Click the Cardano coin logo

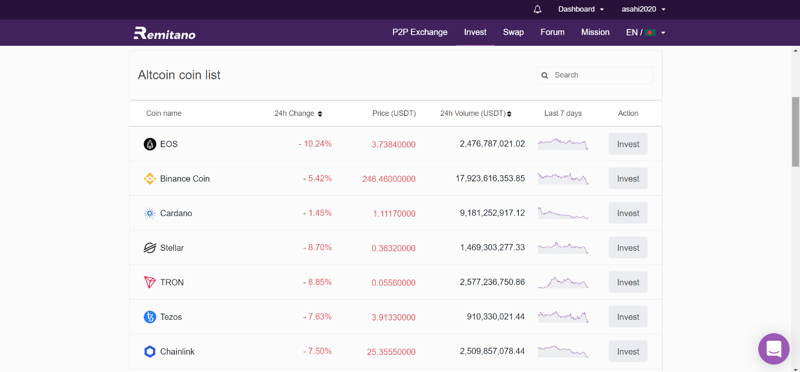tap(149, 213)
